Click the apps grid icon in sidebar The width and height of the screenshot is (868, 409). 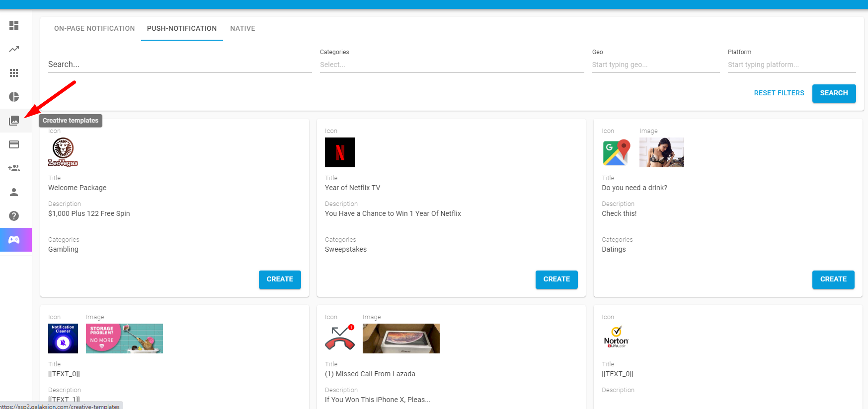coord(14,73)
